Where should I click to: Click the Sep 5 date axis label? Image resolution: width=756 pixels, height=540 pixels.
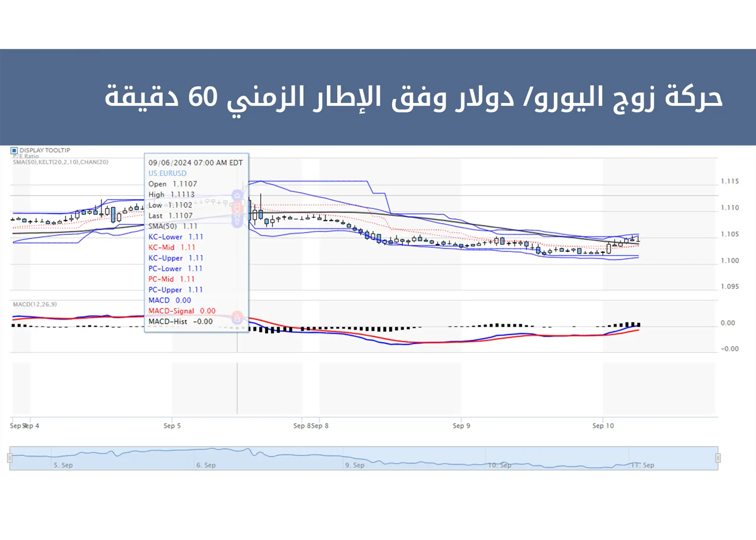[x=172, y=426]
